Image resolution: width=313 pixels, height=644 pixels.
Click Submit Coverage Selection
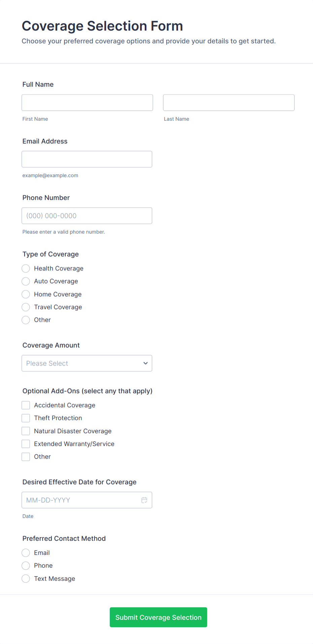click(x=158, y=617)
